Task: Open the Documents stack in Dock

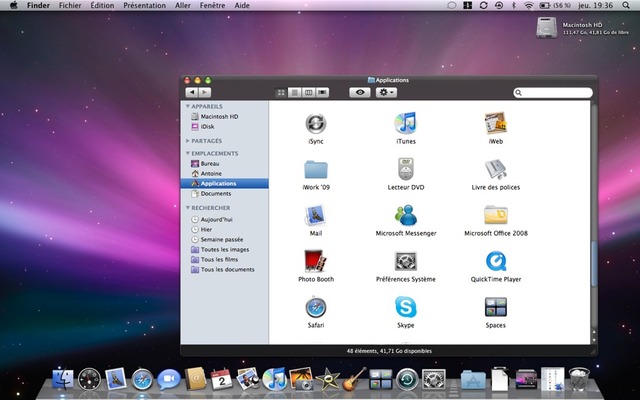Action: [500, 379]
